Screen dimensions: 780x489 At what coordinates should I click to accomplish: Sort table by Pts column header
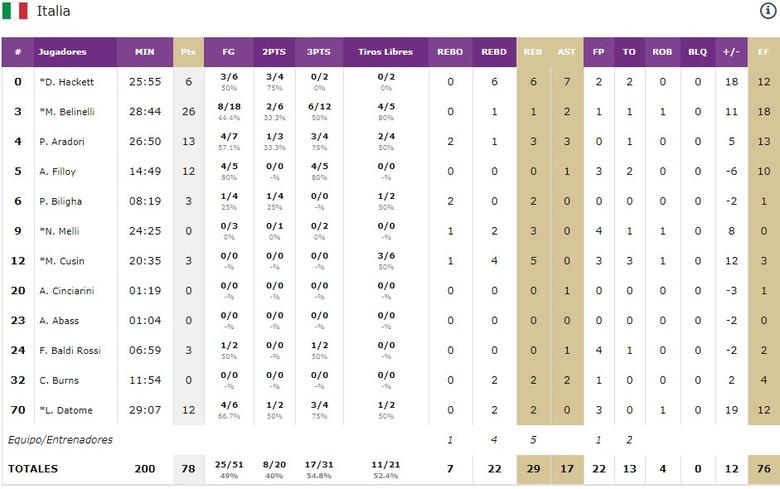[187, 52]
